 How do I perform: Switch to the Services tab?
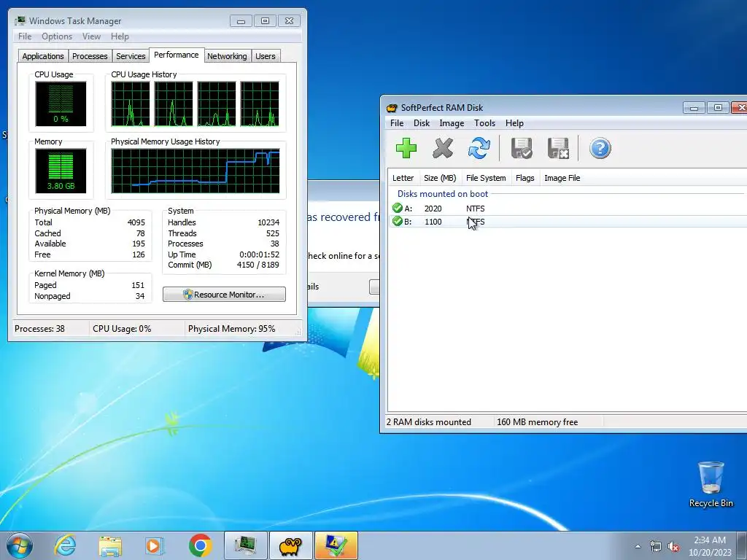[x=131, y=56]
